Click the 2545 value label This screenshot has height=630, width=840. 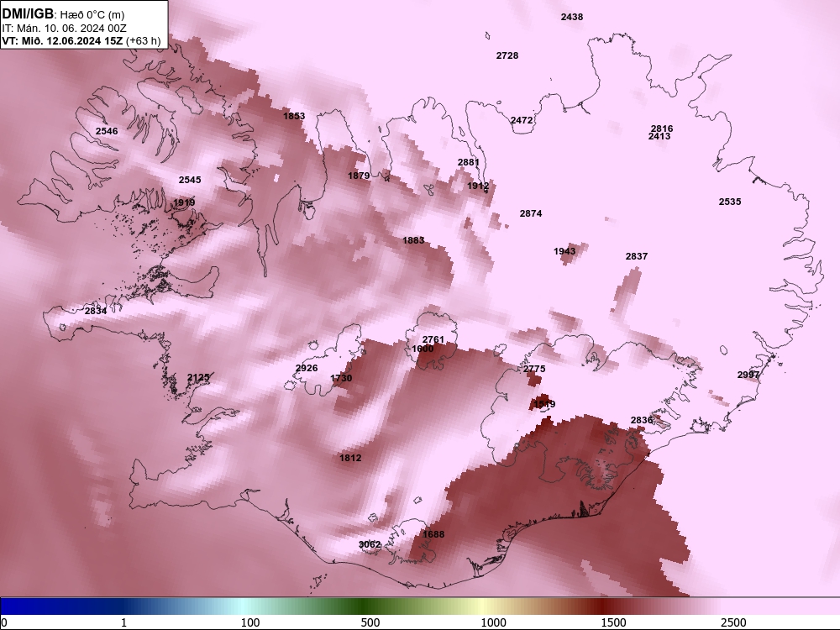coord(190,180)
